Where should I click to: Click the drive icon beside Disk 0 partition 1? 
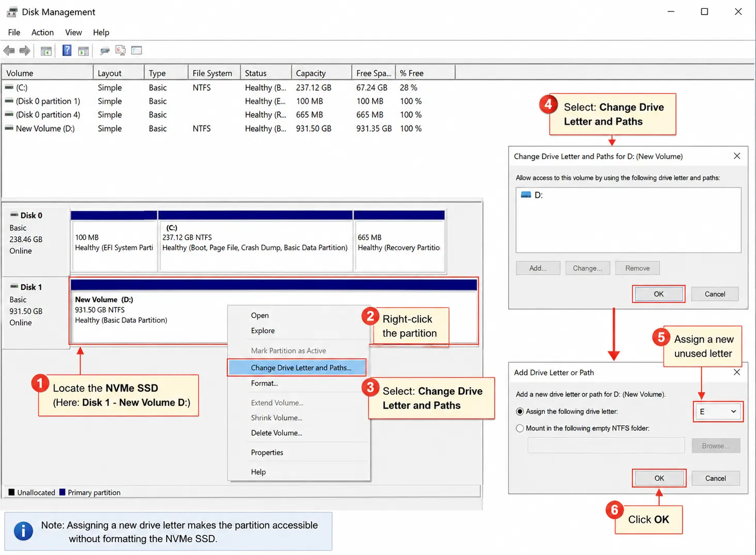click(9, 101)
